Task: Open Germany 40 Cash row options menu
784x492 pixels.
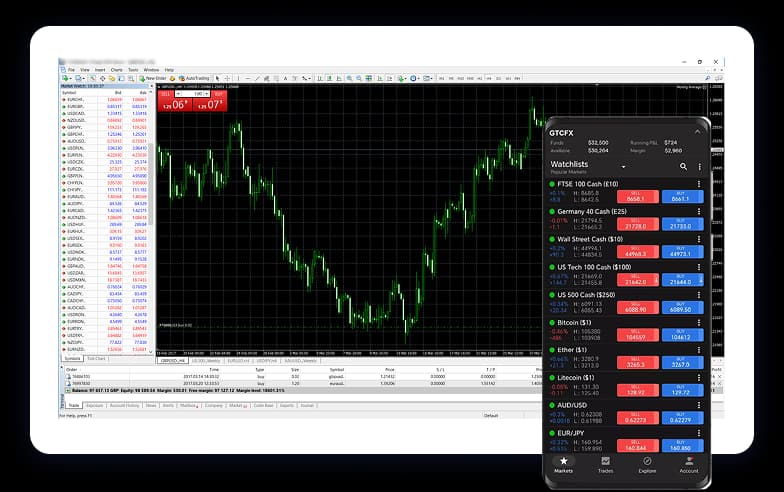Action: [699, 212]
